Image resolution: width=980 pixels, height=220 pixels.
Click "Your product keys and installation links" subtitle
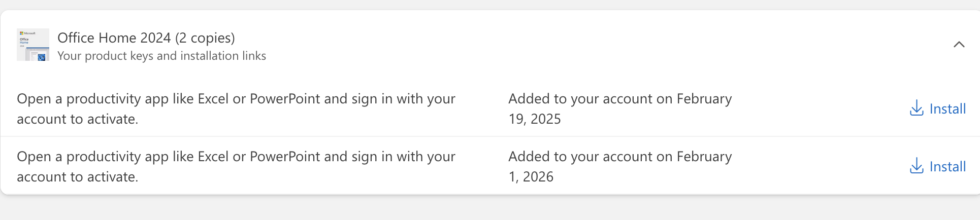(161, 56)
